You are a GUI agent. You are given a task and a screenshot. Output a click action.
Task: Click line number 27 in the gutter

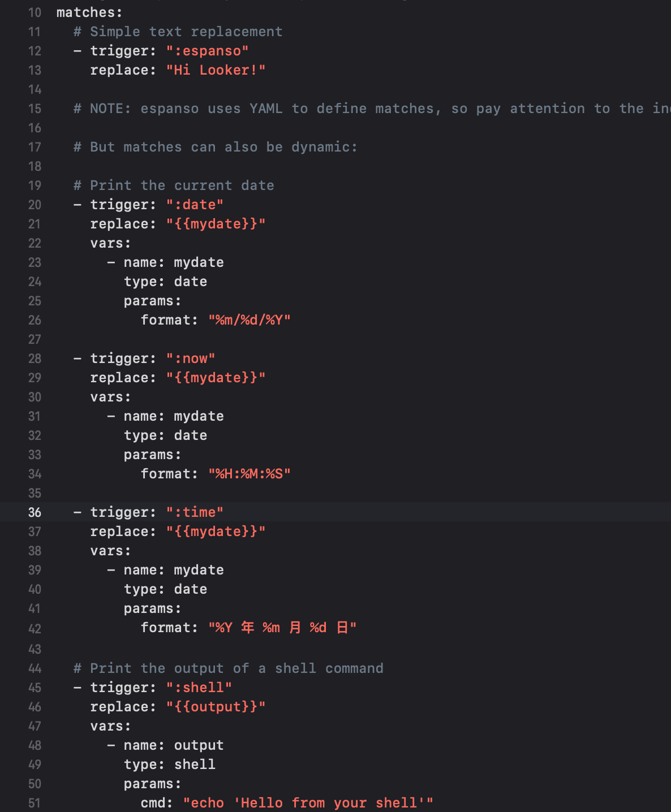[35, 339]
